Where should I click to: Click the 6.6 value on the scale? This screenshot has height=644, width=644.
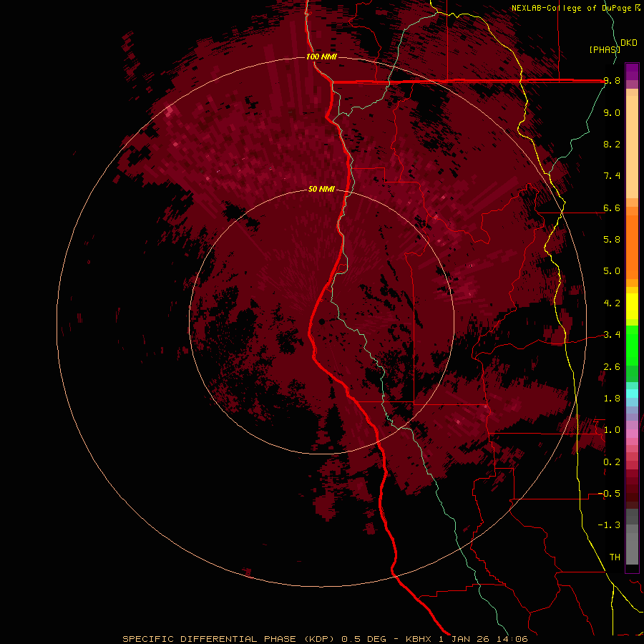pyautogui.click(x=612, y=208)
